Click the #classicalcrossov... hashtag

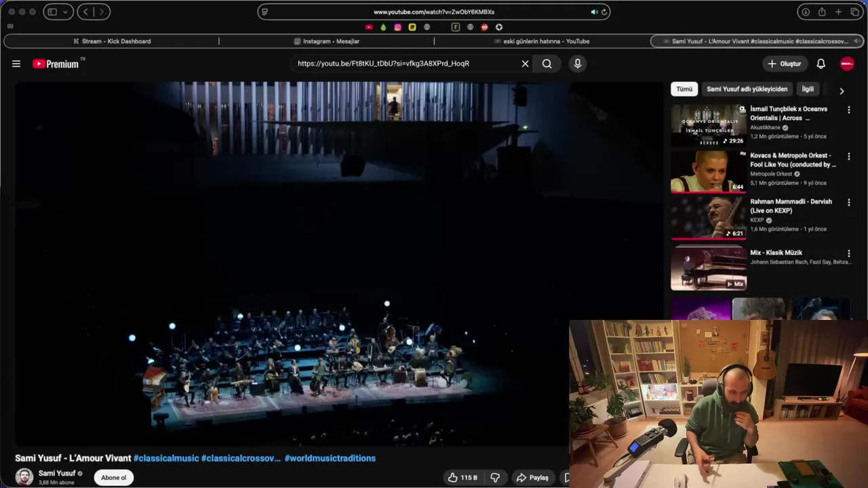241,458
